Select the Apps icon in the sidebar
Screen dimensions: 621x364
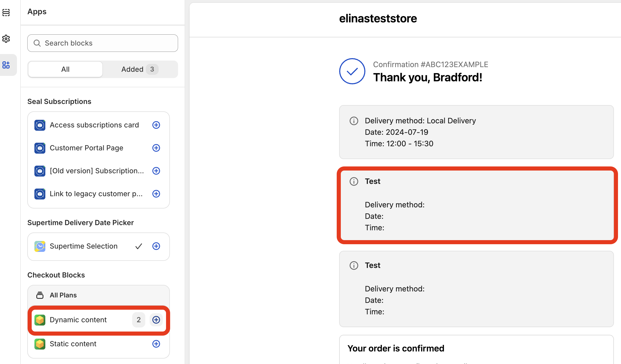tap(6, 65)
